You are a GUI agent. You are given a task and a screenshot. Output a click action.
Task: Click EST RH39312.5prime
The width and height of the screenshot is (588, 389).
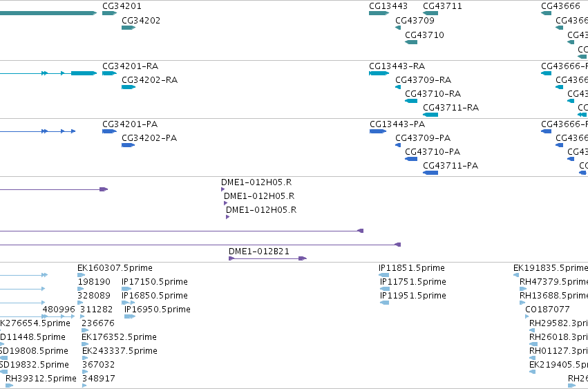41,379
